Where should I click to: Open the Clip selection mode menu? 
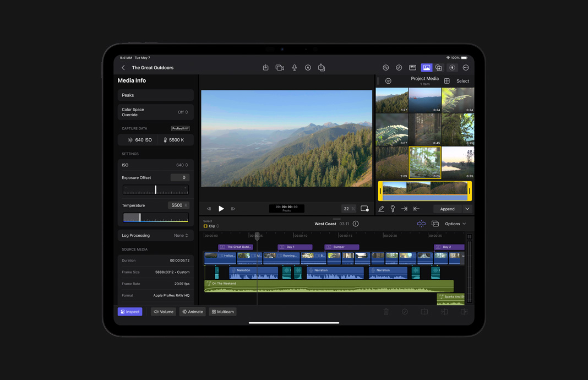coord(211,226)
